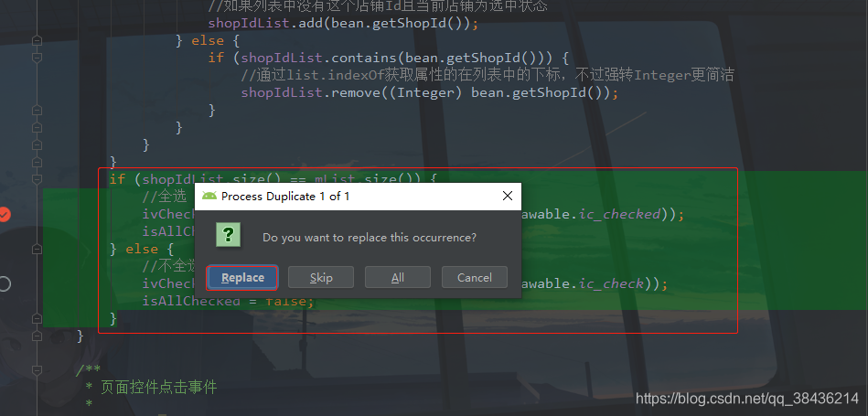868x416 pixels.
Task: Click the Android icon in the dialog title
Action: [x=209, y=196]
